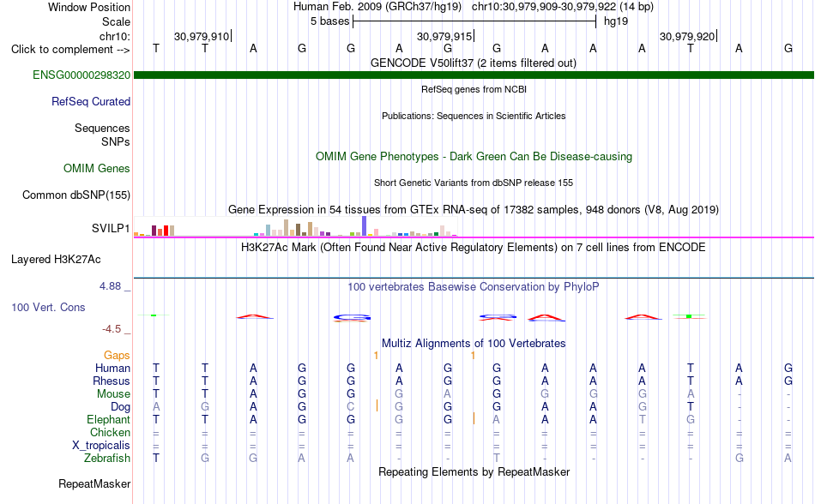Click the Gaps row label

117,356
